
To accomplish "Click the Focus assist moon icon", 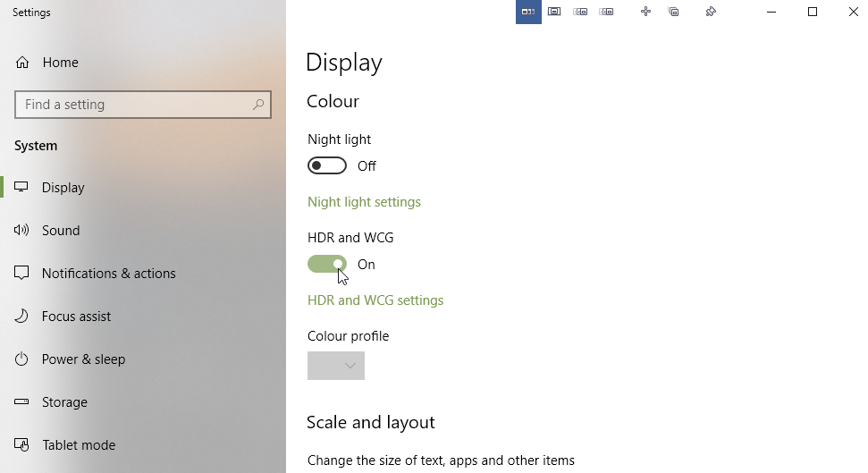I will click(22, 317).
